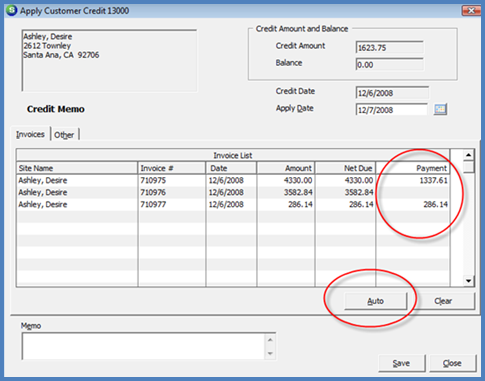The height and width of the screenshot is (381, 485).
Task: Click invoice list scroll down arrow
Action: (x=468, y=281)
